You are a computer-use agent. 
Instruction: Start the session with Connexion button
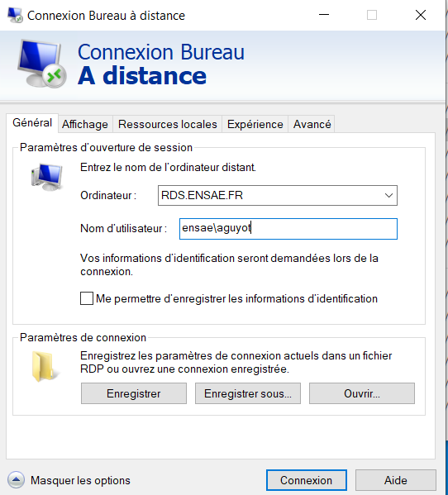click(307, 480)
